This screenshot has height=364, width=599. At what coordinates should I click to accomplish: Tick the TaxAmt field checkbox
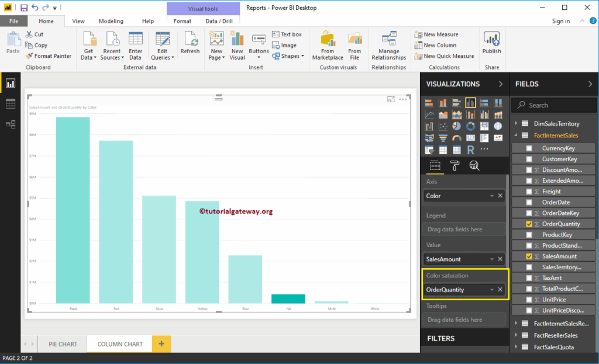click(529, 278)
